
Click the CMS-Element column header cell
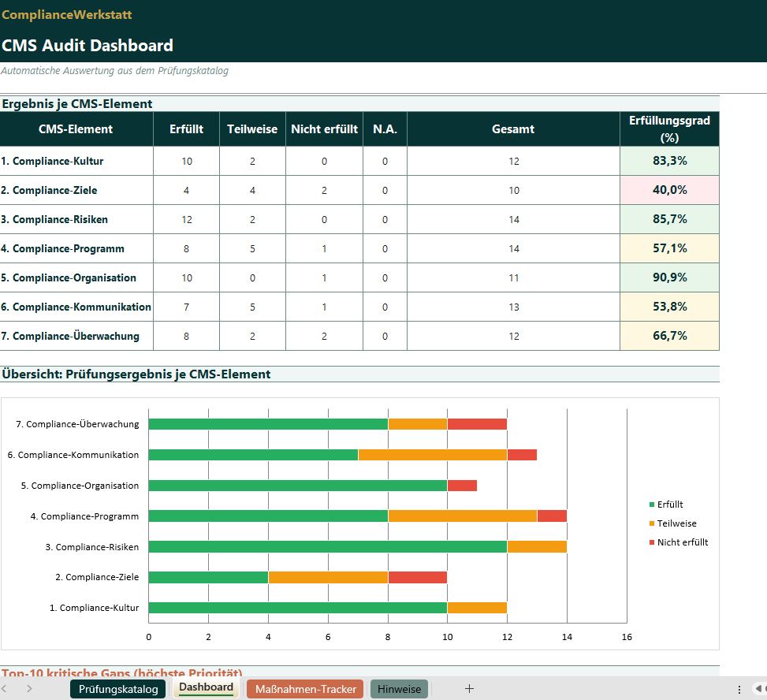[x=76, y=128]
